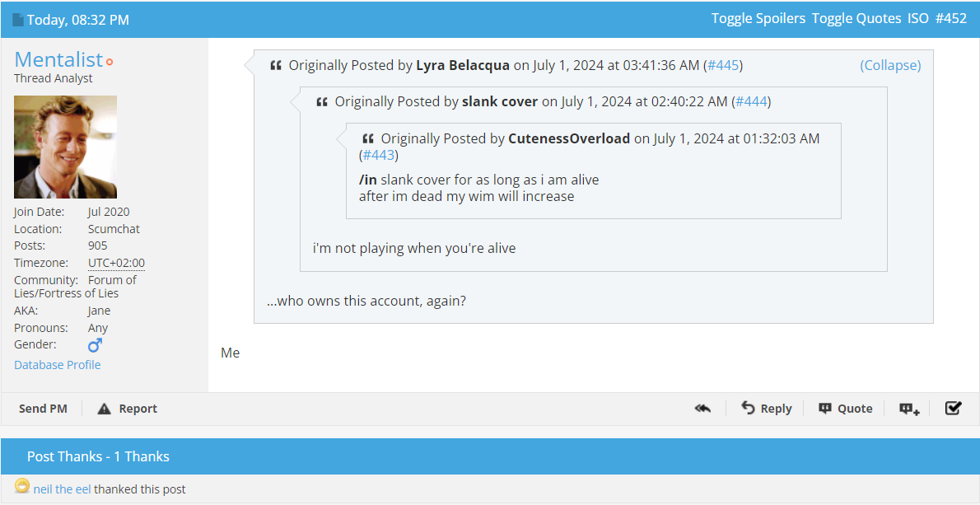
Task: Click the Pronouns value 'Any'
Action: pos(98,328)
